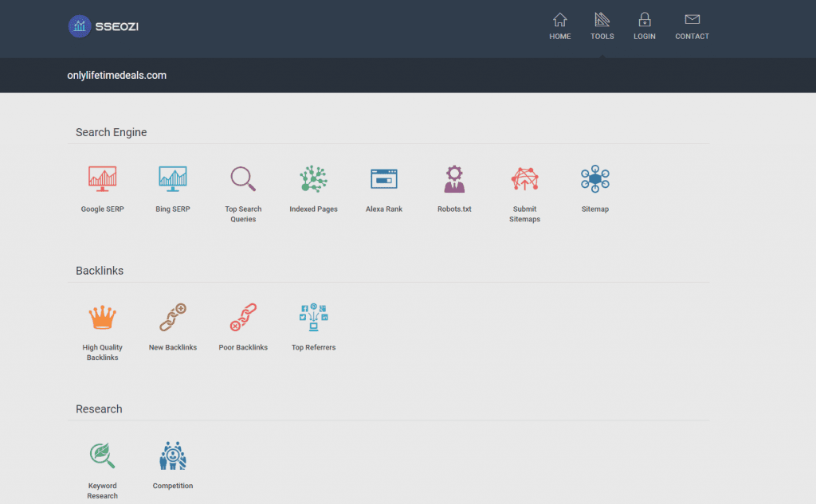Image resolution: width=816 pixels, height=504 pixels.
Task: Launch the Keyword Research leaf icon
Action: [102, 455]
